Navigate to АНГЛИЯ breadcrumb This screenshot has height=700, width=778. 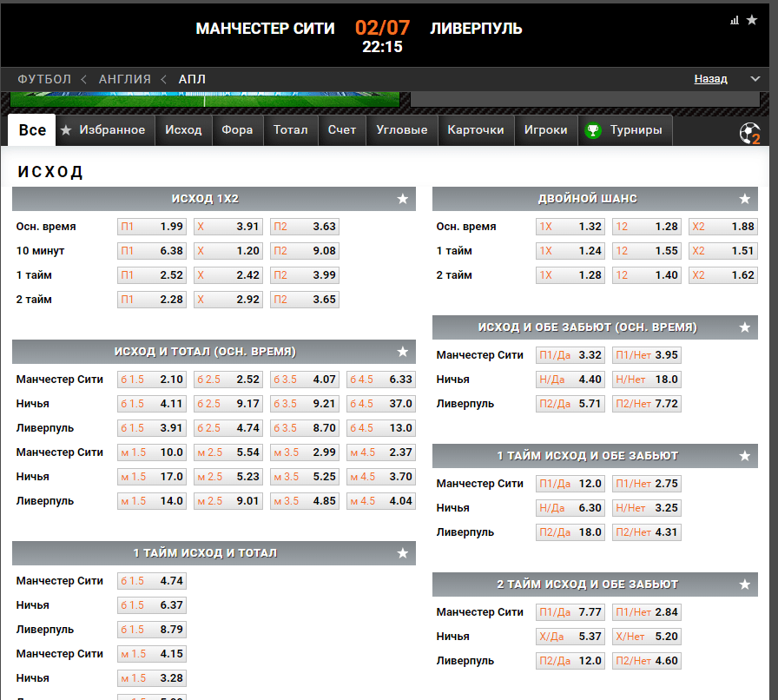(x=124, y=79)
